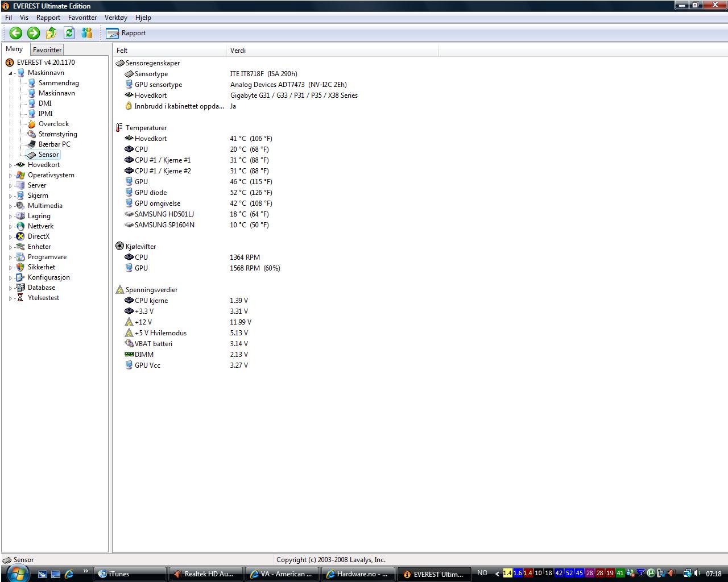The height and width of the screenshot is (582, 728).
Task: Select the SAMSUNG HD501LJ temperature row
Action: click(276, 214)
